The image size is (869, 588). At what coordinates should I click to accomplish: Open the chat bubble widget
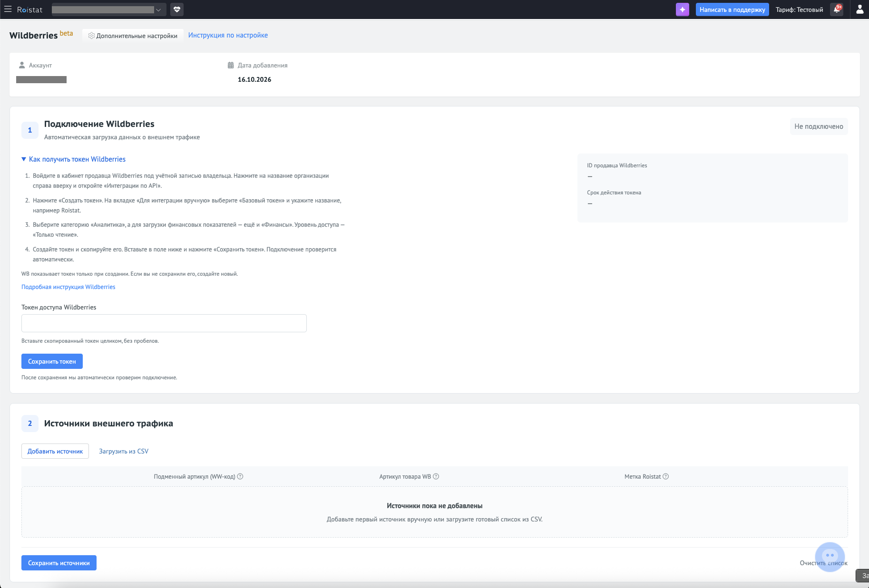coord(830,557)
